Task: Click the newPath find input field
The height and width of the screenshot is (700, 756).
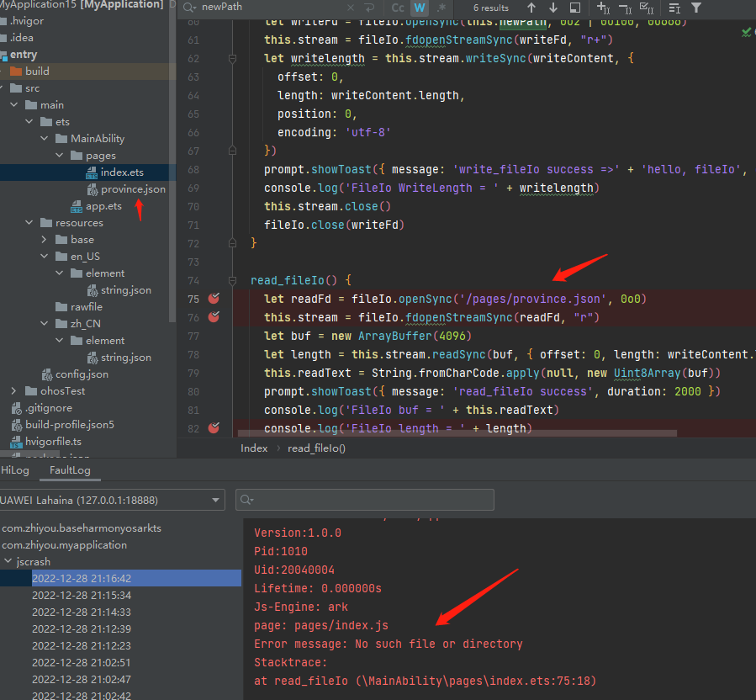Action: [273, 8]
